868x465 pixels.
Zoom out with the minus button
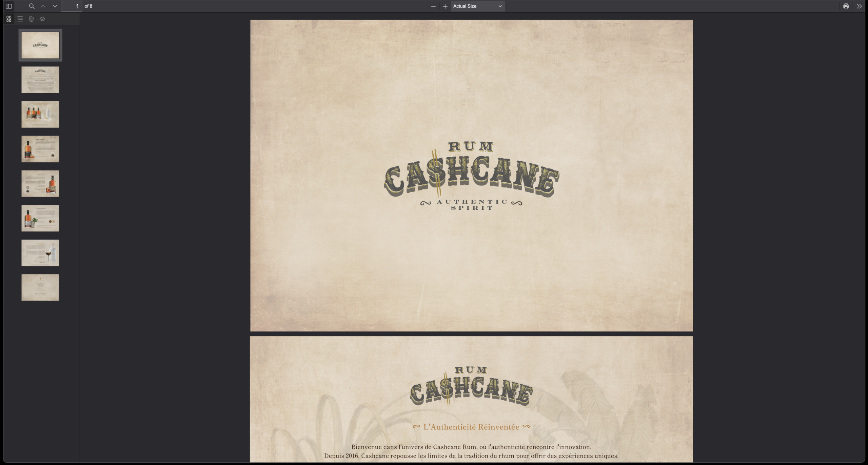tap(433, 6)
